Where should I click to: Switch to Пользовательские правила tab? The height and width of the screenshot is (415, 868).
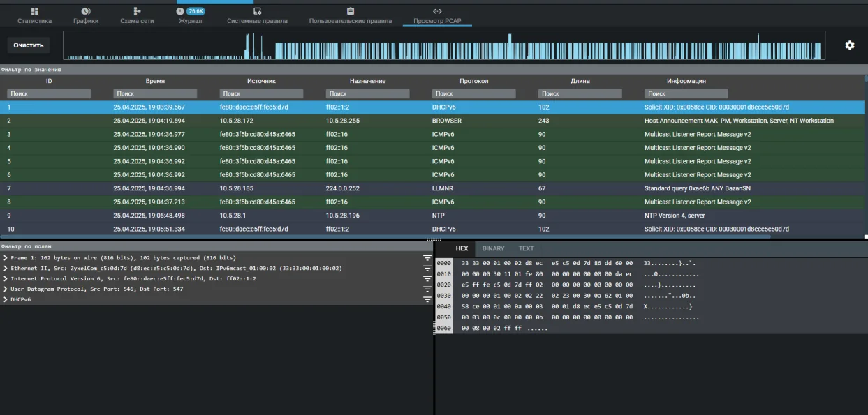pos(351,16)
